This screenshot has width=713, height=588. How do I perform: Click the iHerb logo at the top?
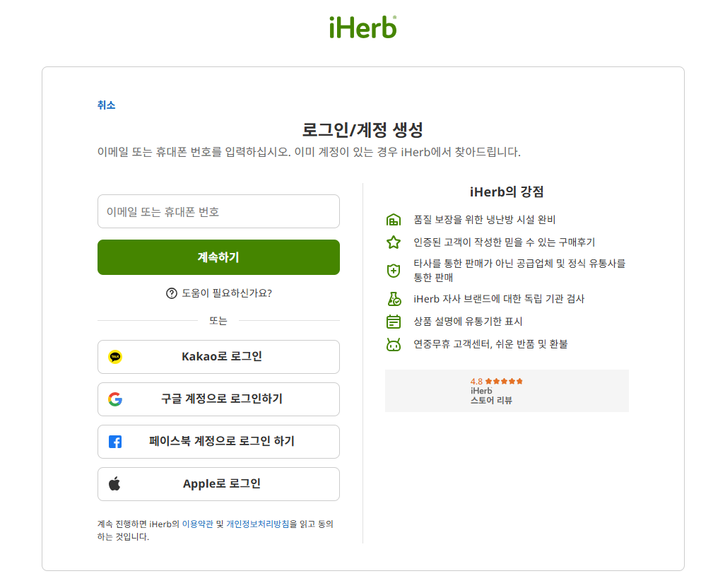tap(361, 25)
